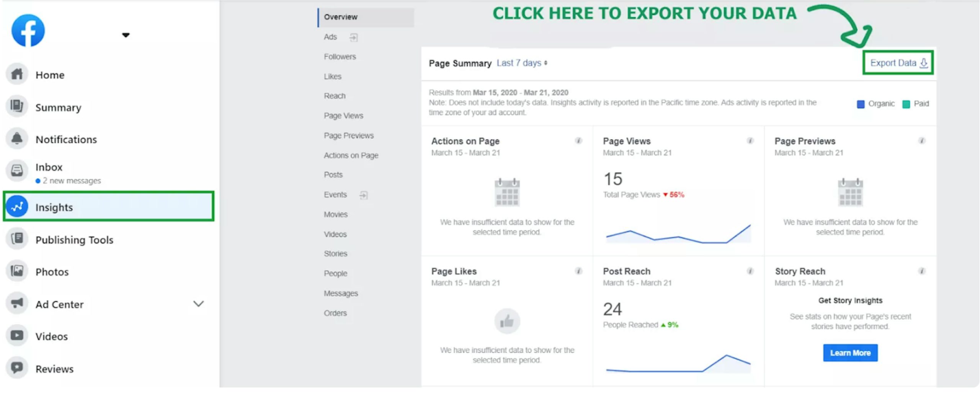The image size is (980, 403).
Task: Open Home from the sidebar house icon
Action: [17, 74]
